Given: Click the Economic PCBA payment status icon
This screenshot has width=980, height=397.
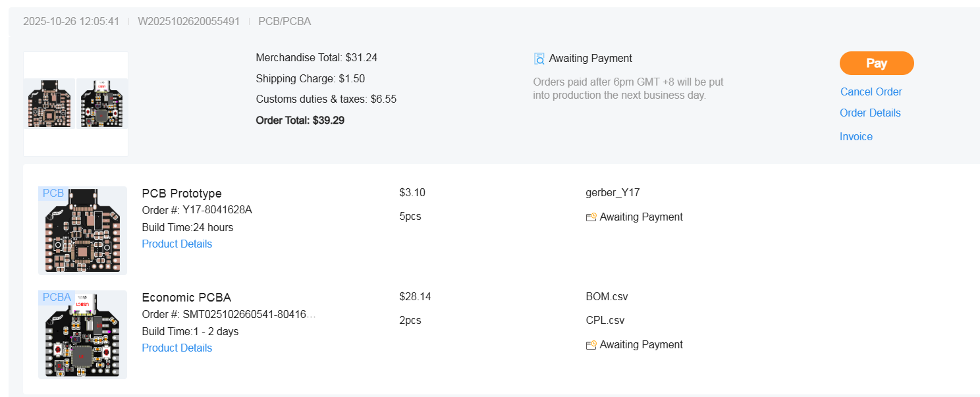Looking at the screenshot, I should [x=591, y=345].
